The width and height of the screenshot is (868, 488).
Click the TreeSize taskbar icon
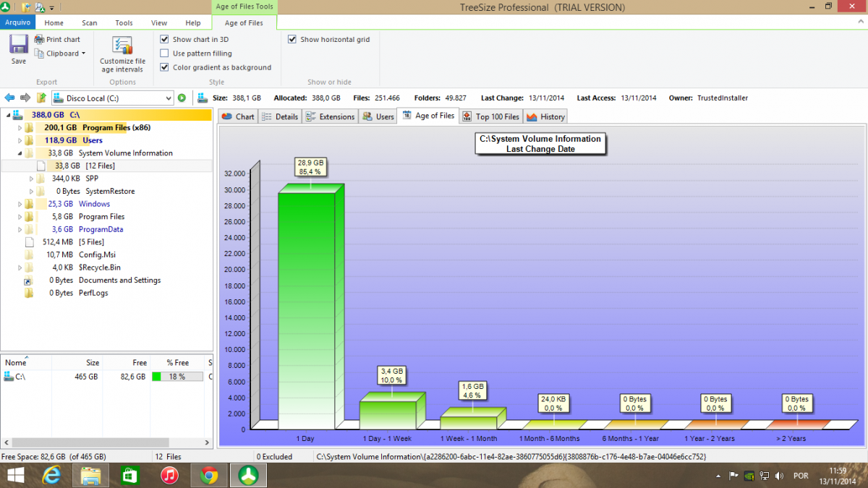248,475
